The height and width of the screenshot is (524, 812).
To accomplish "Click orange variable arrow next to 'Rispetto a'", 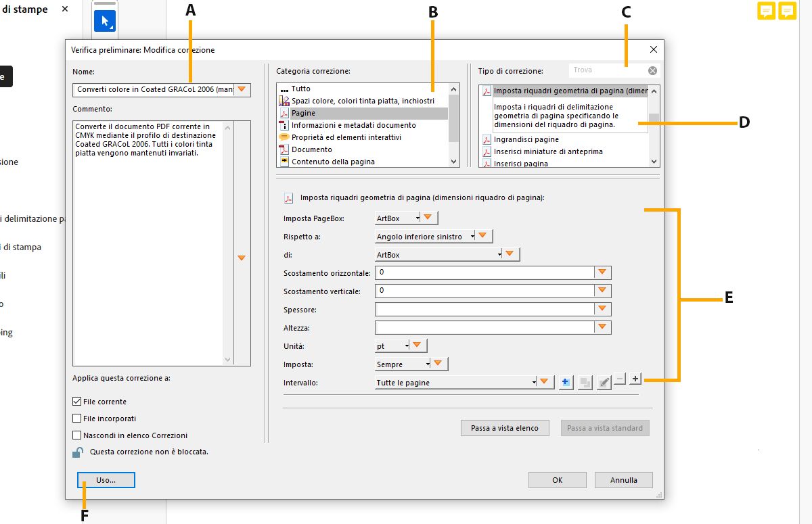I will click(x=482, y=236).
